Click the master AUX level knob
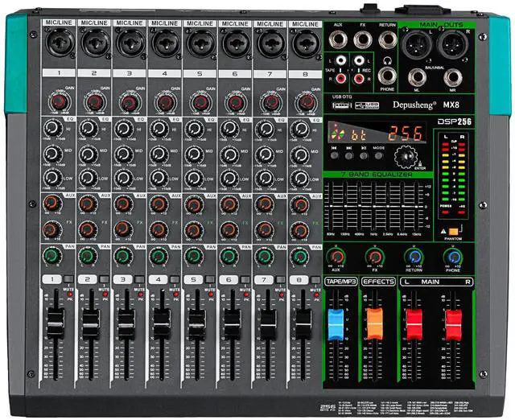Image resolution: width=515 pixels, height=420 pixels. (x=336, y=257)
